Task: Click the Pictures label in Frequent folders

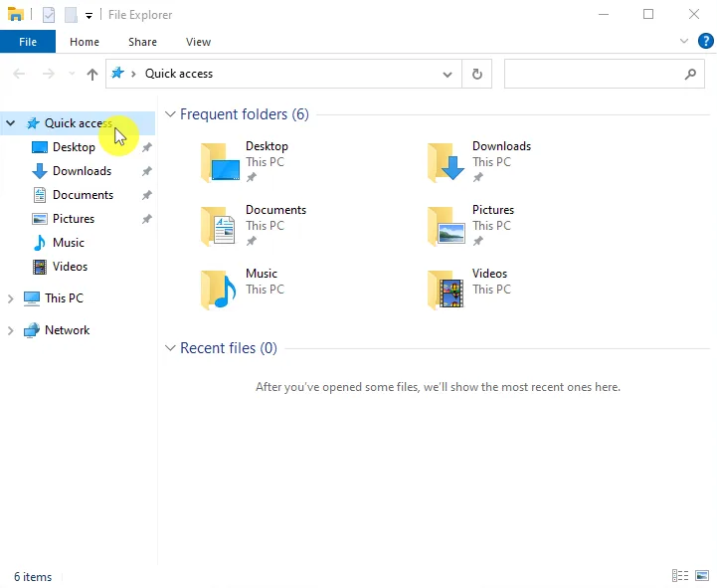Action: point(493,210)
